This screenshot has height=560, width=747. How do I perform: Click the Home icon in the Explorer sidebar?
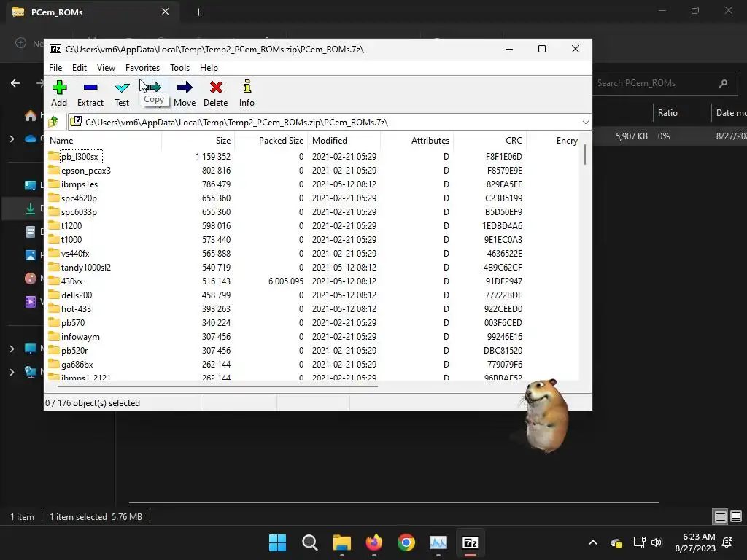point(31,114)
